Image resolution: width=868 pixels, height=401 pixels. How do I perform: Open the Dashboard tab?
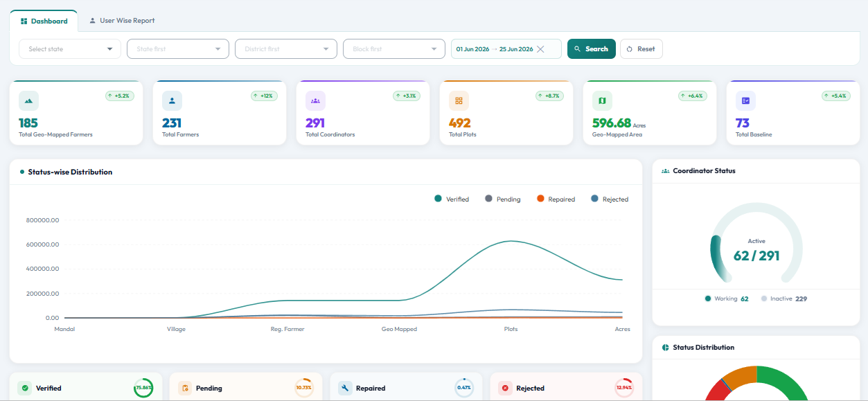tap(44, 21)
